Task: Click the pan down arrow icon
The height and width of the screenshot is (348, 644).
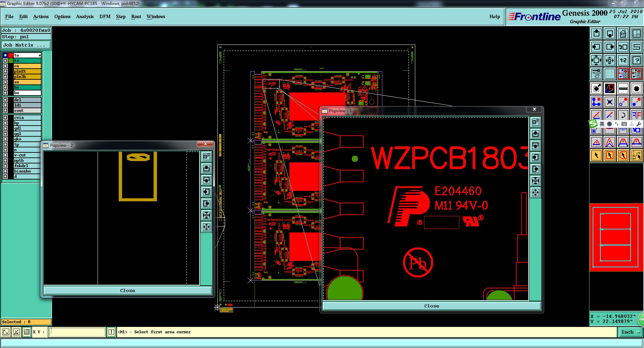Action: click(x=609, y=33)
